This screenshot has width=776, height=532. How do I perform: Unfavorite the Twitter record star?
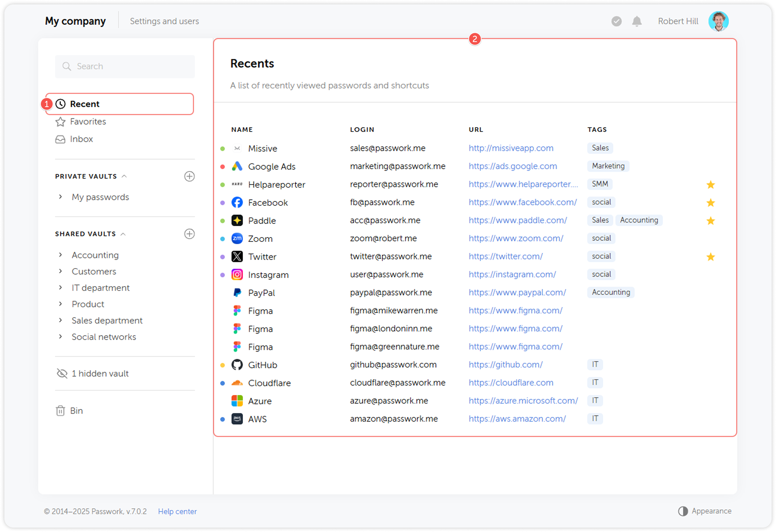(x=711, y=256)
